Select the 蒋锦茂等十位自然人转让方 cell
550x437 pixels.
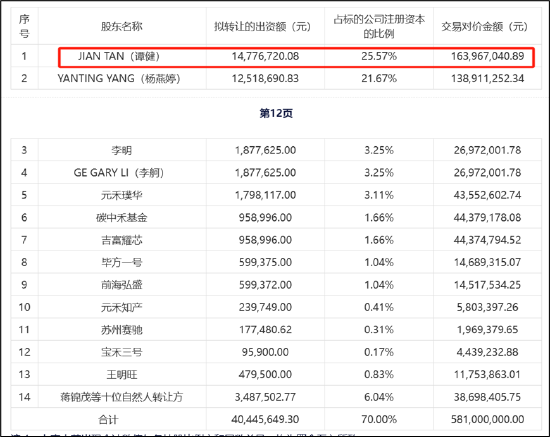(x=122, y=397)
